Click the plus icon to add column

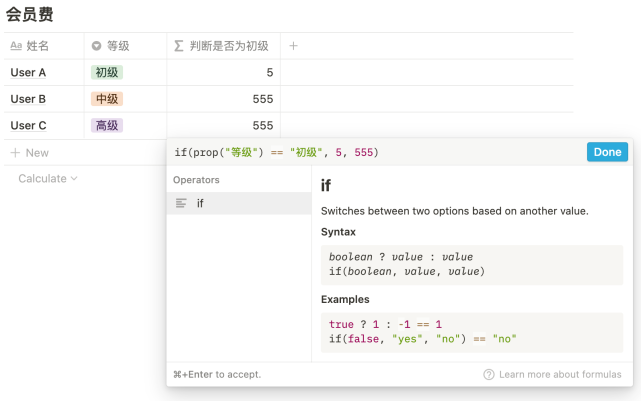coord(293,46)
